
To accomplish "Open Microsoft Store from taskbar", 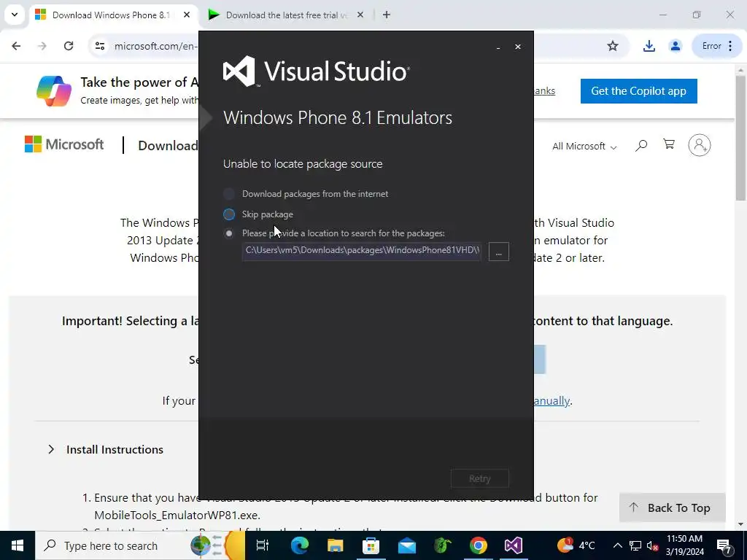I will [371, 545].
